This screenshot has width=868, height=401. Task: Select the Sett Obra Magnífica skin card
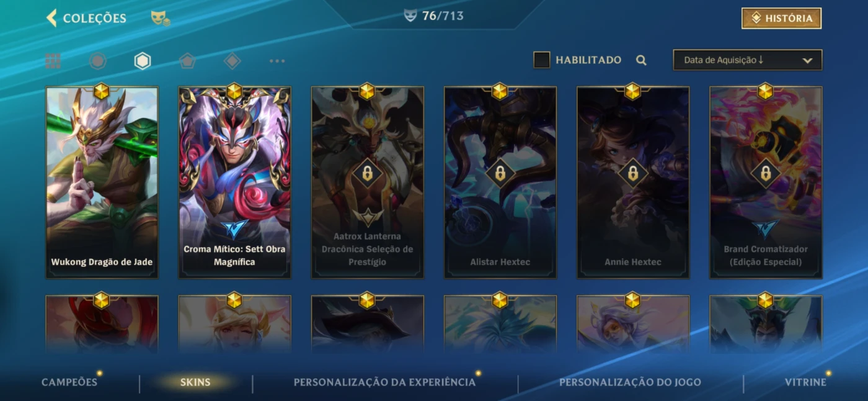234,182
